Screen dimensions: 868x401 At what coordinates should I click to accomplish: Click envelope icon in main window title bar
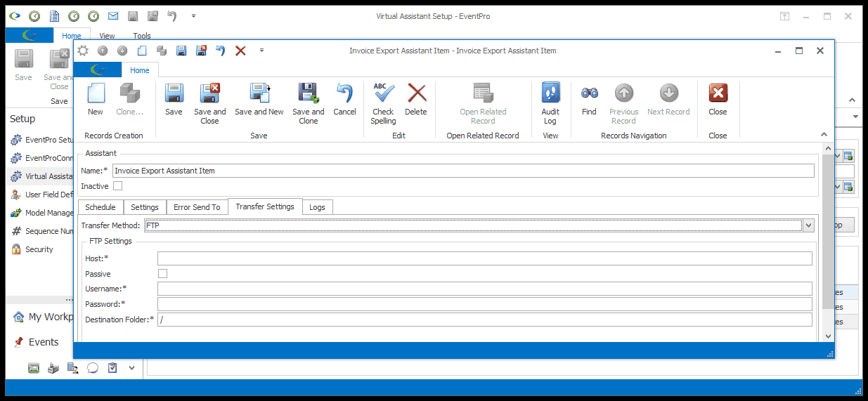[x=113, y=15]
